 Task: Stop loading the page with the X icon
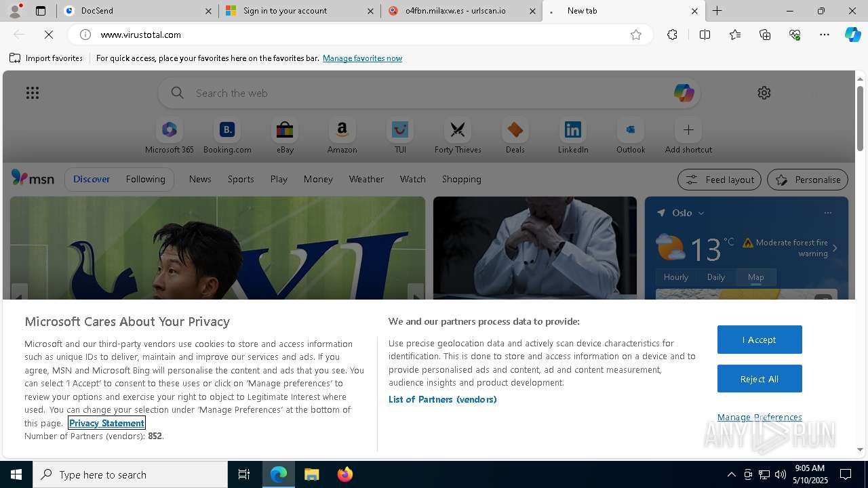pyautogui.click(x=49, y=35)
